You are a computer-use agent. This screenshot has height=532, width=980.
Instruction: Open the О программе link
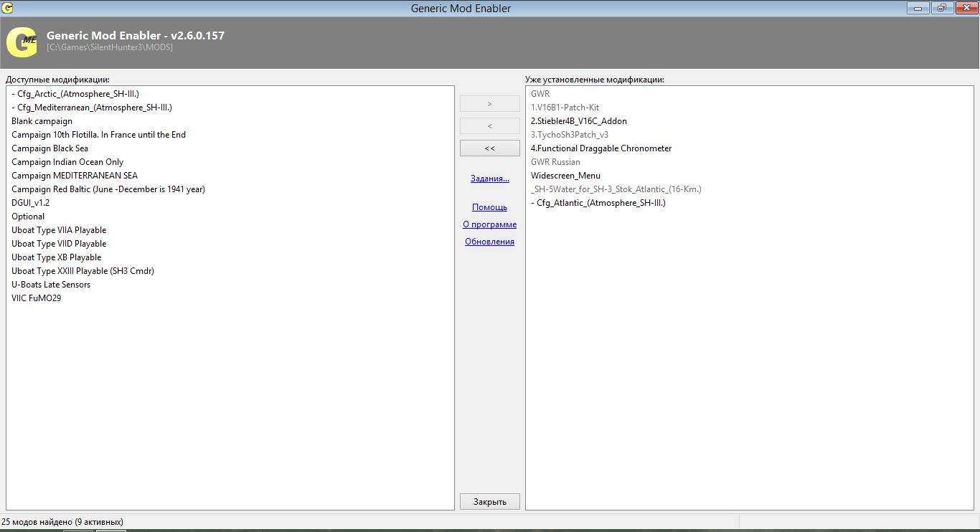(490, 224)
